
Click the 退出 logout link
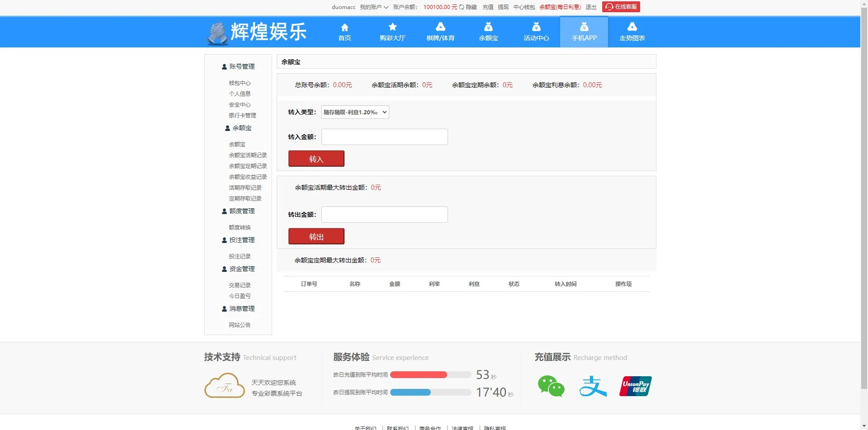pos(590,7)
